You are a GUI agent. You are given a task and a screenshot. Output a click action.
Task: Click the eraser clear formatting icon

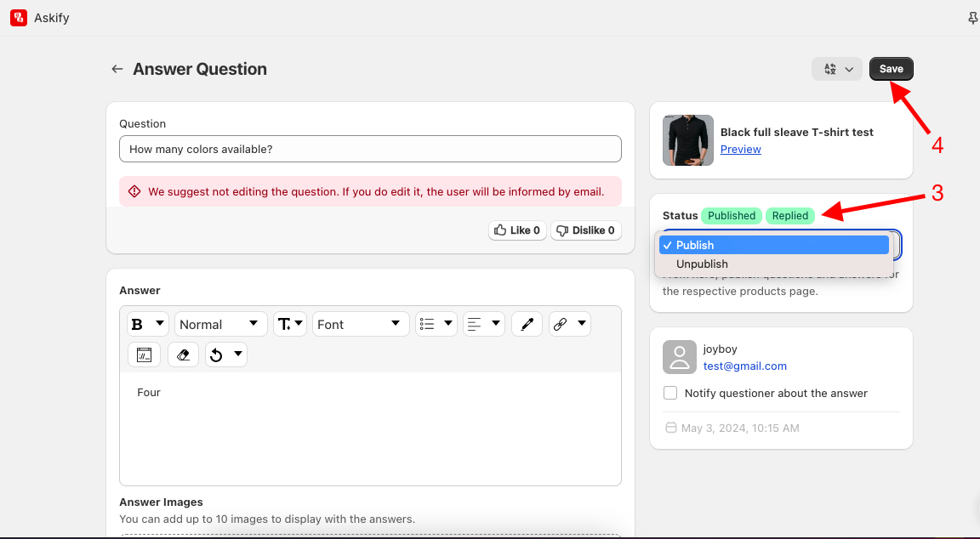[183, 355]
